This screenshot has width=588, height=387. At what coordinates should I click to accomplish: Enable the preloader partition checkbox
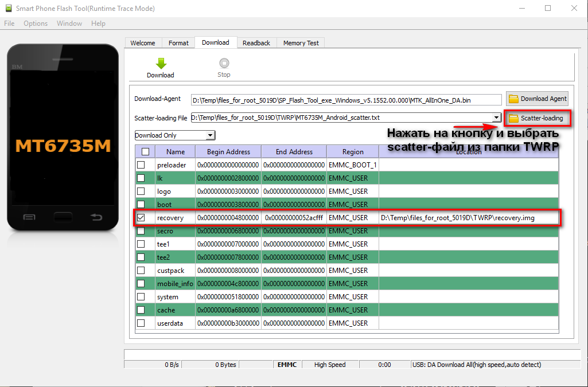pyautogui.click(x=141, y=165)
